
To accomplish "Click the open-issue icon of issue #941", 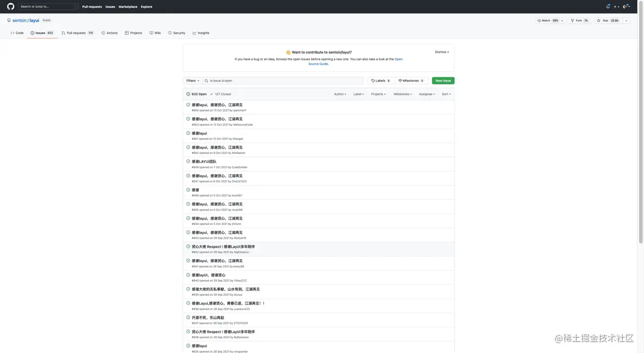I will click(188, 261).
